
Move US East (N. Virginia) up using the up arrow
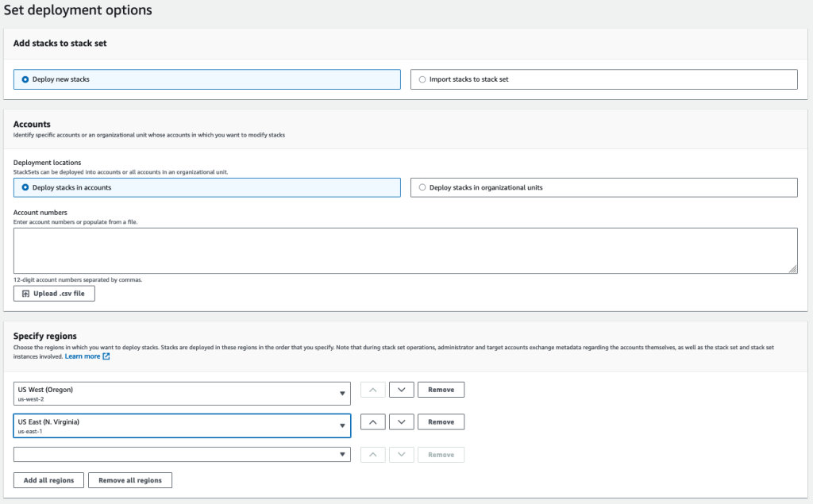pyautogui.click(x=372, y=421)
